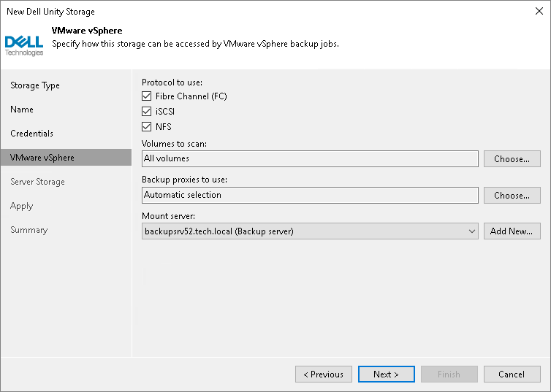Uncheck Fibre Channel (FC) protocol
551x392 pixels.
[147, 96]
